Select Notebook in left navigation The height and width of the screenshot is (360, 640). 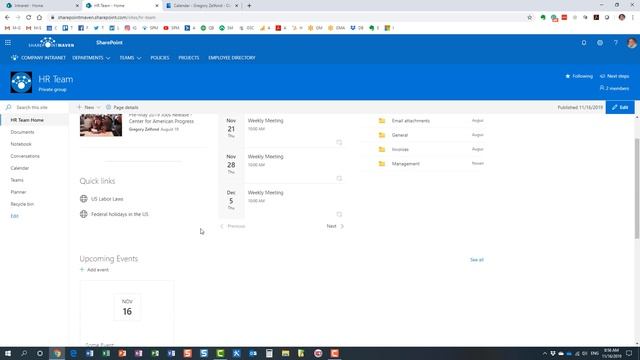(x=21, y=144)
